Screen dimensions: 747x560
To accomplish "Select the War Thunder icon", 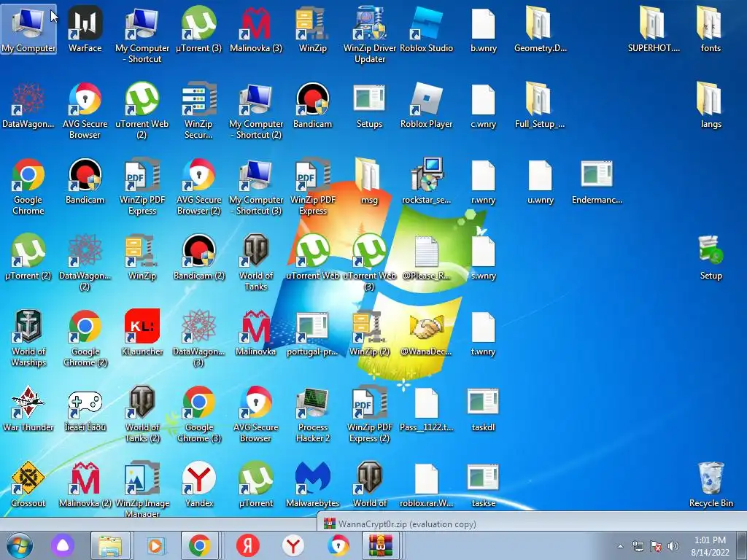I will 28,408.
